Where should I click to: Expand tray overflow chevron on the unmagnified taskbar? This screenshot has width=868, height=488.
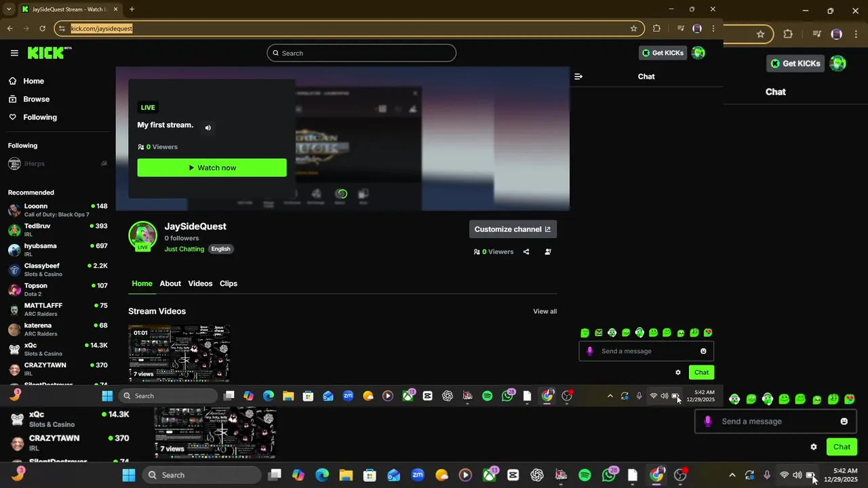coord(610,396)
